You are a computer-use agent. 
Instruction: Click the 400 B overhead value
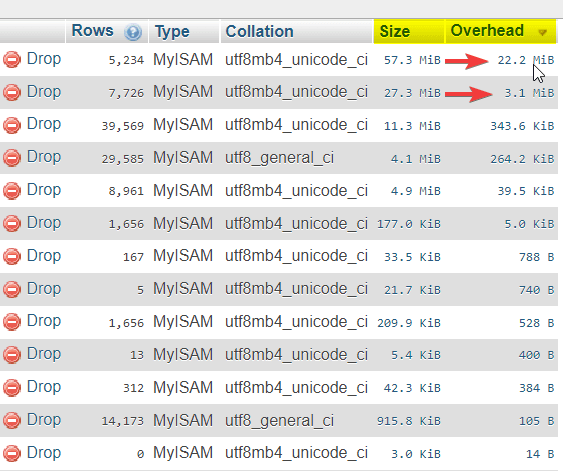536,355
